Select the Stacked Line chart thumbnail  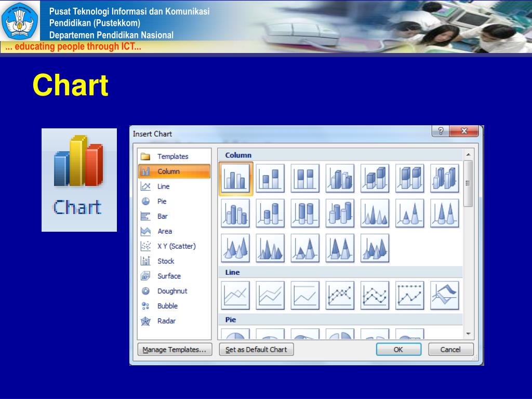pos(270,296)
